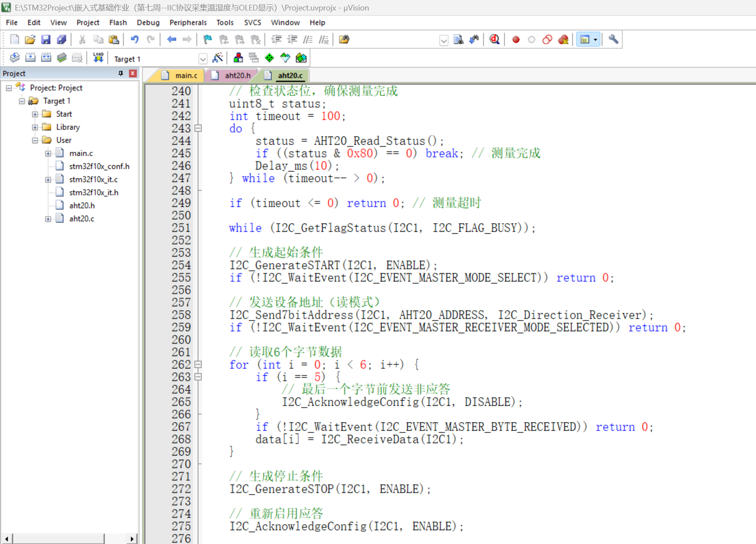
Task: Close the Project panel with the red X
Action: point(133,73)
